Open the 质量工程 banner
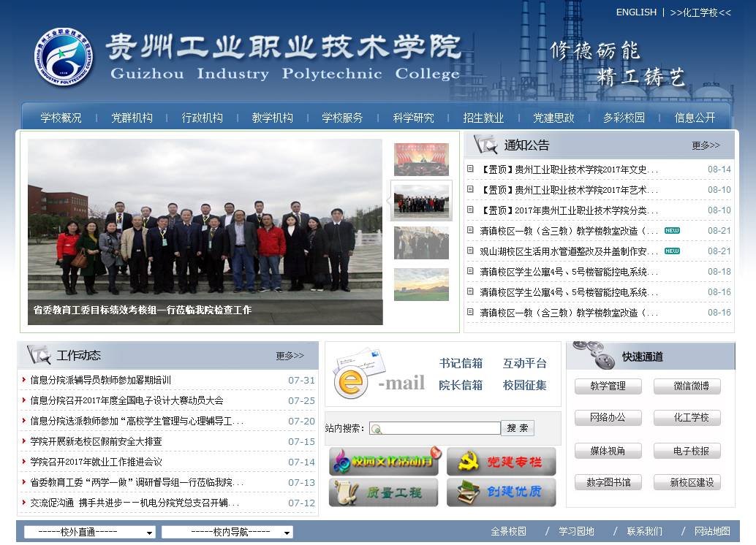The image size is (756, 545). pos(384,492)
